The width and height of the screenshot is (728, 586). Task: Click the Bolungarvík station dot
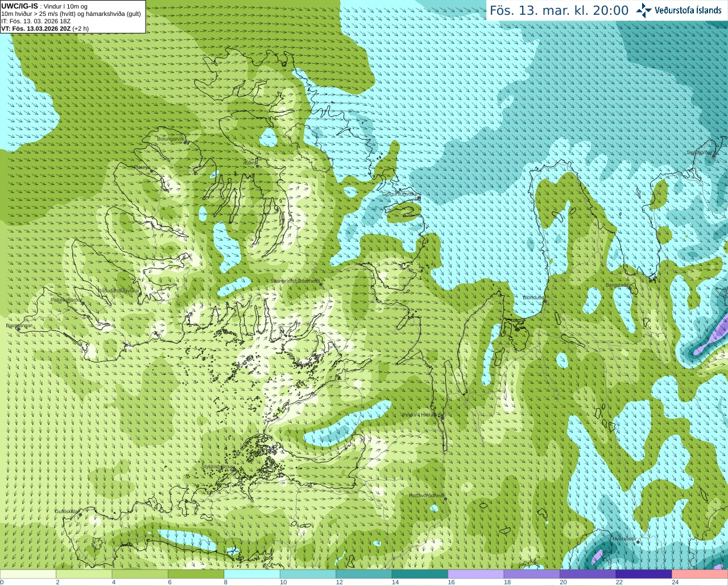[x=185, y=142]
